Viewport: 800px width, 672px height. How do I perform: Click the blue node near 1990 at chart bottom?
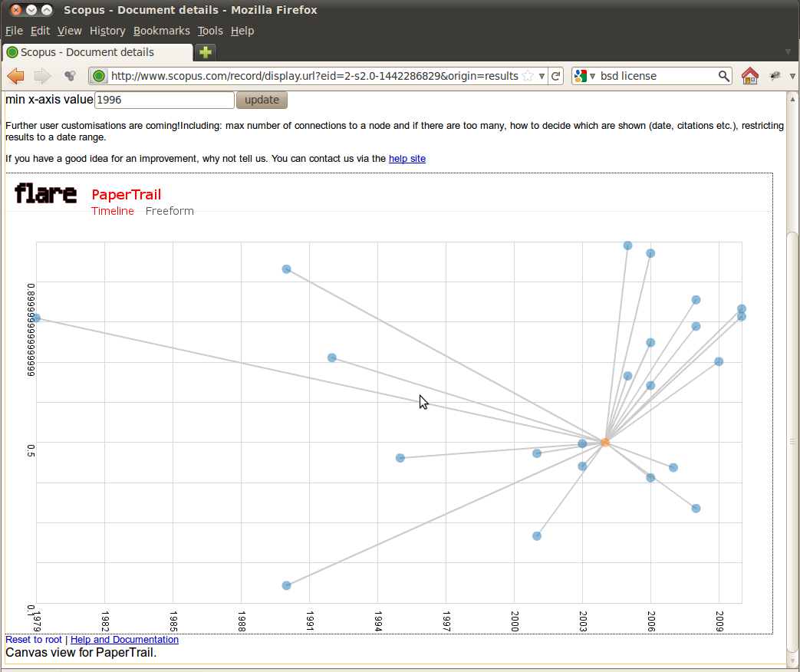[286, 585]
